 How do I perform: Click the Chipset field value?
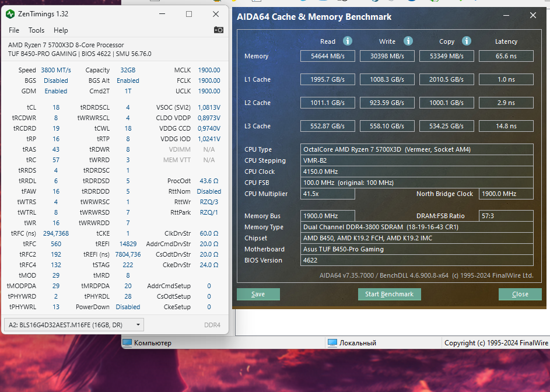coord(416,238)
